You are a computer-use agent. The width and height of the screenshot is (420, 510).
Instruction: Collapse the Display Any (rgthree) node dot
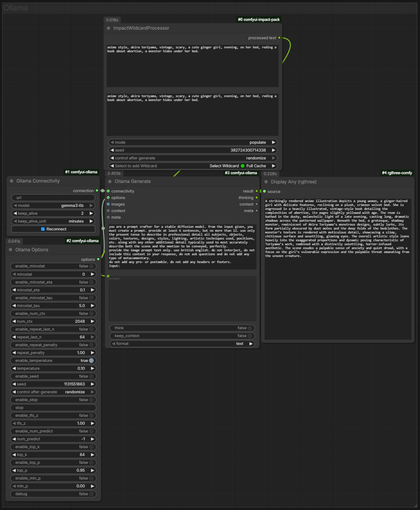266,182
